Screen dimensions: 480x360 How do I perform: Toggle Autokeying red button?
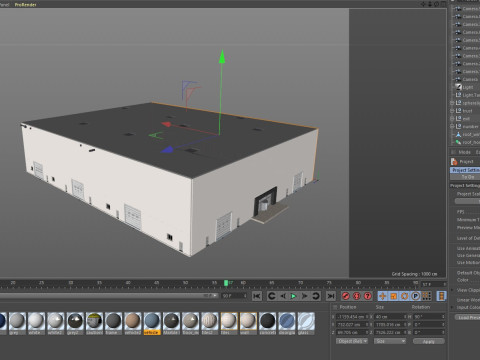tap(357, 296)
